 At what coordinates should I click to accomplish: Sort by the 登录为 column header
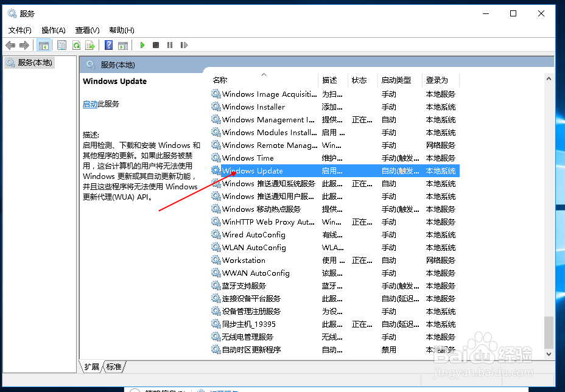pyautogui.click(x=441, y=80)
